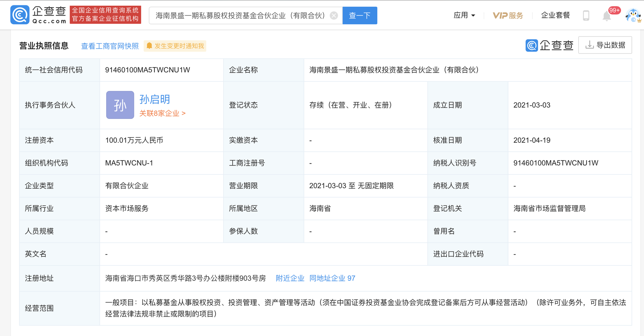Clear the search box with the X icon
Screen dimensions: 644x336
click(334, 15)
